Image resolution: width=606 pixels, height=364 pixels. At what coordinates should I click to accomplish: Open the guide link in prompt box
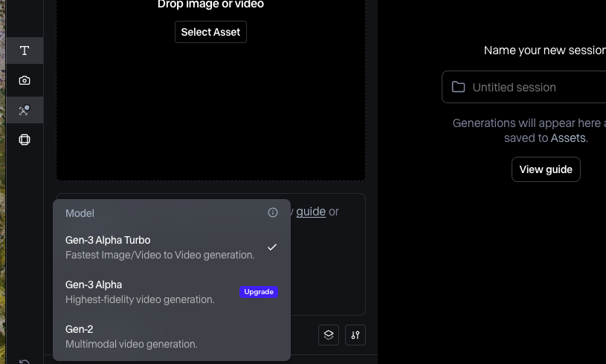[x=311, y=212]
